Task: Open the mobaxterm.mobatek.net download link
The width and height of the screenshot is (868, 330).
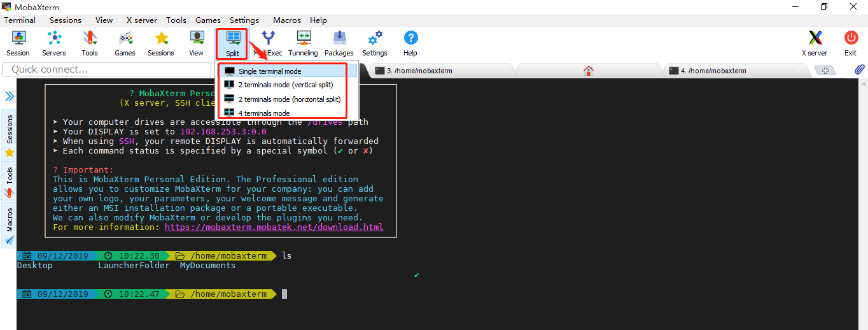Action: click(274, 227)
